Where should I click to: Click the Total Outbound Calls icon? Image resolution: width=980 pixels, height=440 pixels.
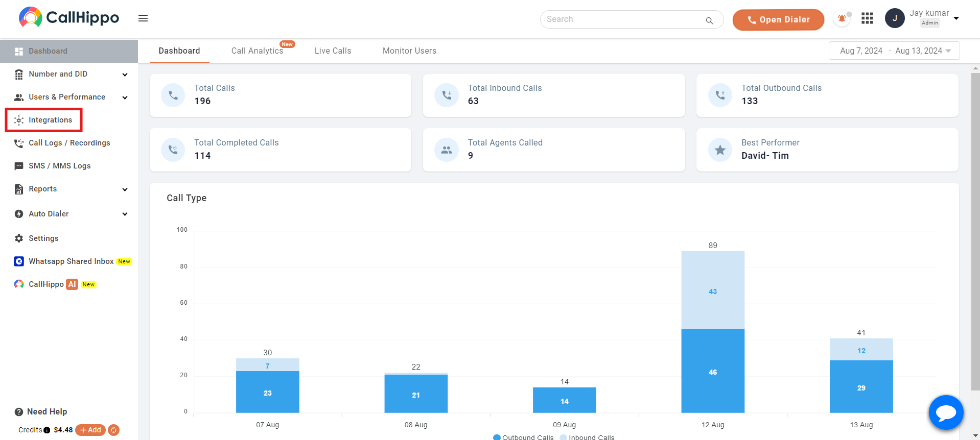[720, 95]
